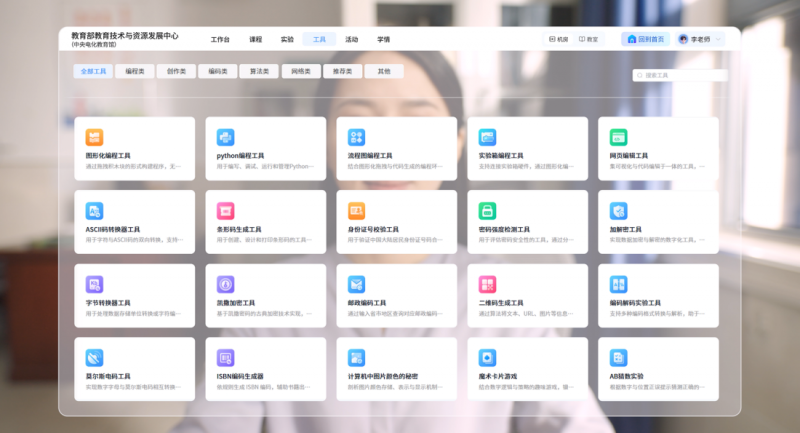Switch to 机房 mode button
800x433 pixels.
pos(557,39)
